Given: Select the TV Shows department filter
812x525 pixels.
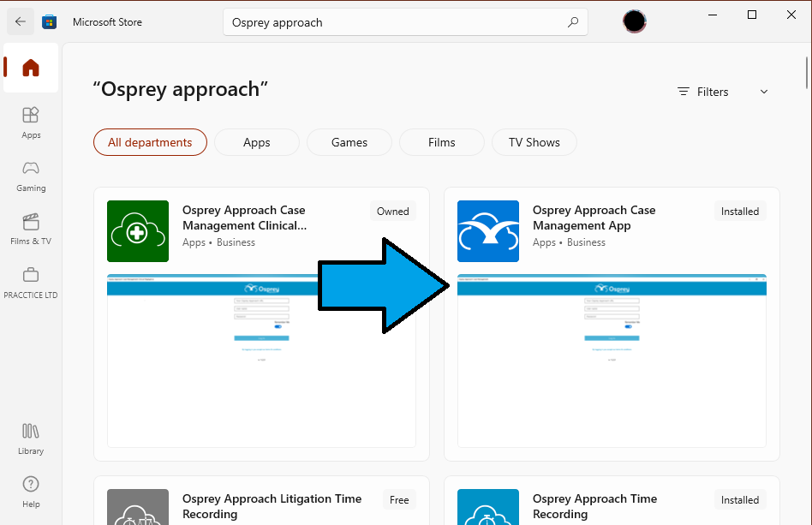Looking at the screenshot, I should point(534,142).
